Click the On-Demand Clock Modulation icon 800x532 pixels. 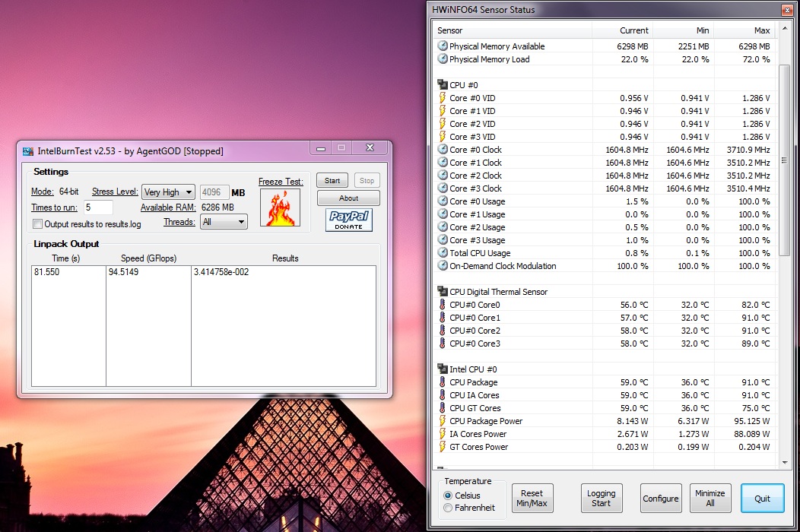443,266
